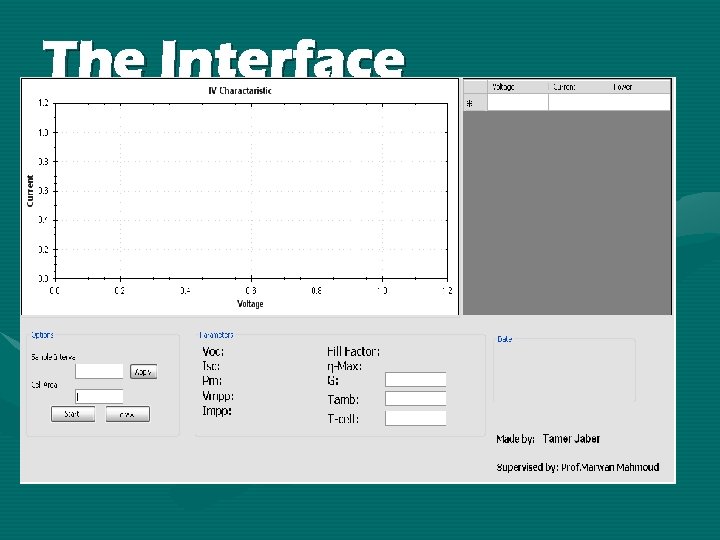Click the "IV Characteristic" chart title
This screenshot has width=720, height=540.
click(240, 90)
